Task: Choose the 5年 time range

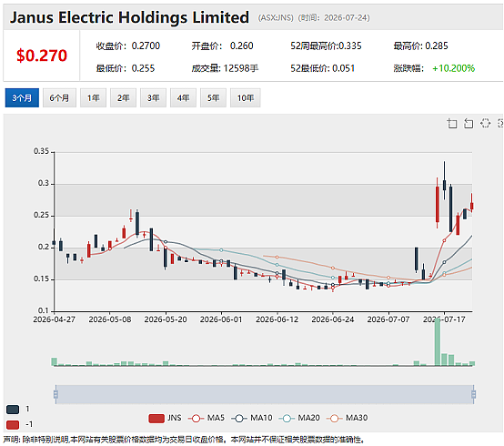Action: tap(213, 97)
